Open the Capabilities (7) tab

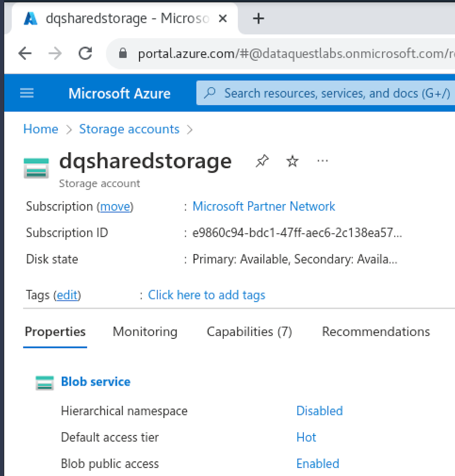tap(249, 332)
